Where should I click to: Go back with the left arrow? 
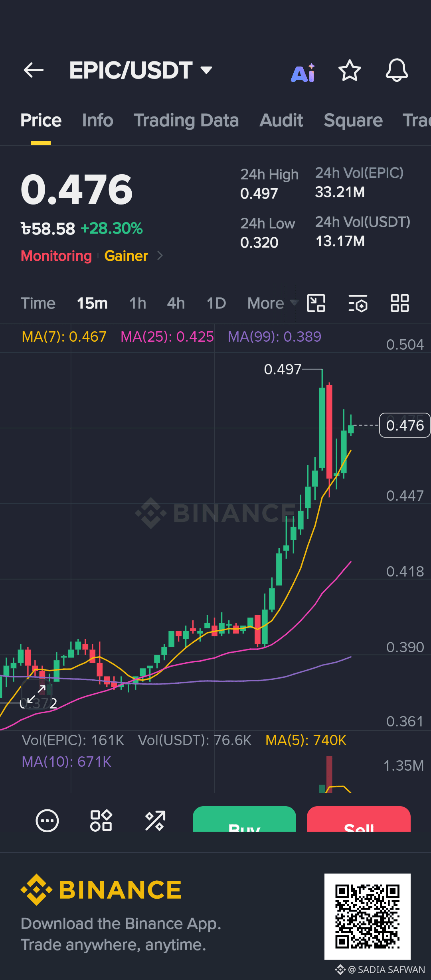[34, 71]
